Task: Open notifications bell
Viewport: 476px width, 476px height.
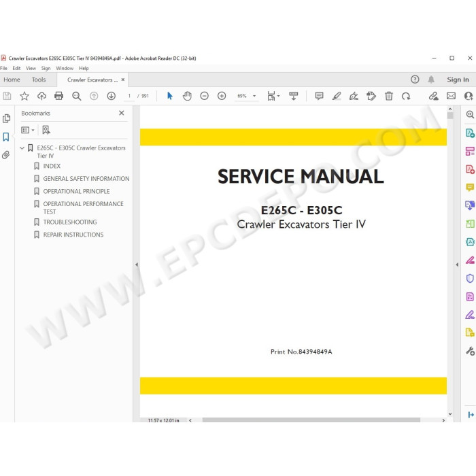Action: tap(431, 80)
